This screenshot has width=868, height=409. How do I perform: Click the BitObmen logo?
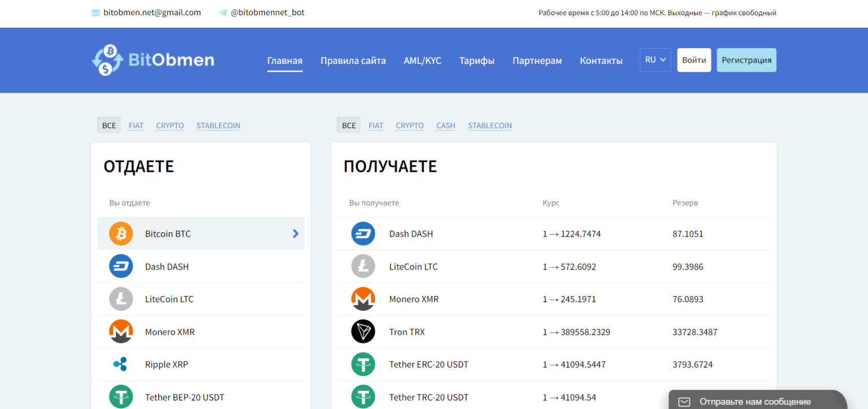[153, 60]
